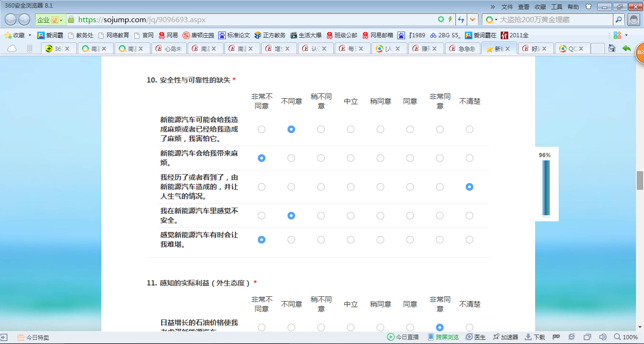The width and height of the screenshot is (644, 344).
Task: Select 中立 for 新能源汽车会给我带来麻烦
Action: tap(351, 158)
